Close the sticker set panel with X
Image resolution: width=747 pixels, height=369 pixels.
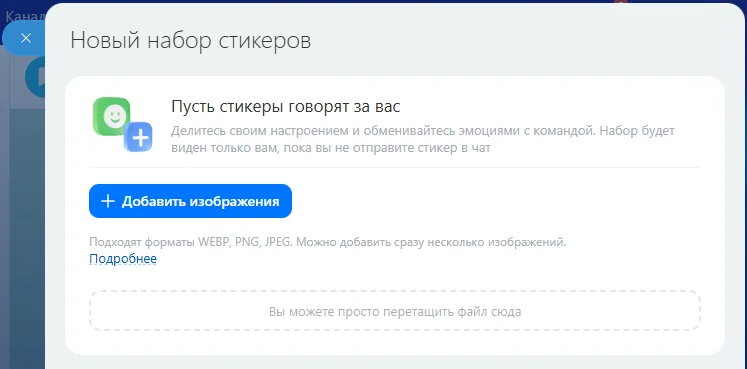click(26, 38)
